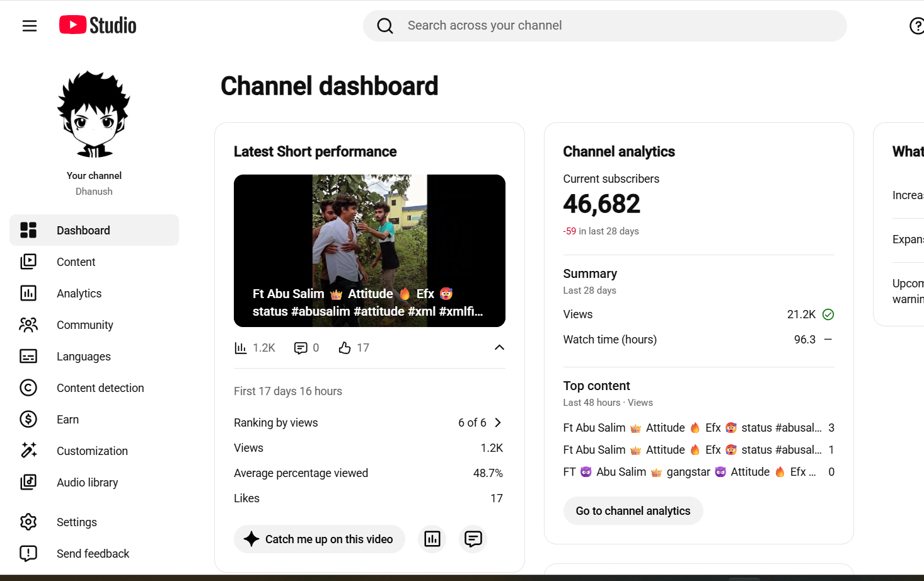This screenshot has width=924, height=581.
Task: Open first Top content video link
Action: pyautogui.click(x=692, y=428)
